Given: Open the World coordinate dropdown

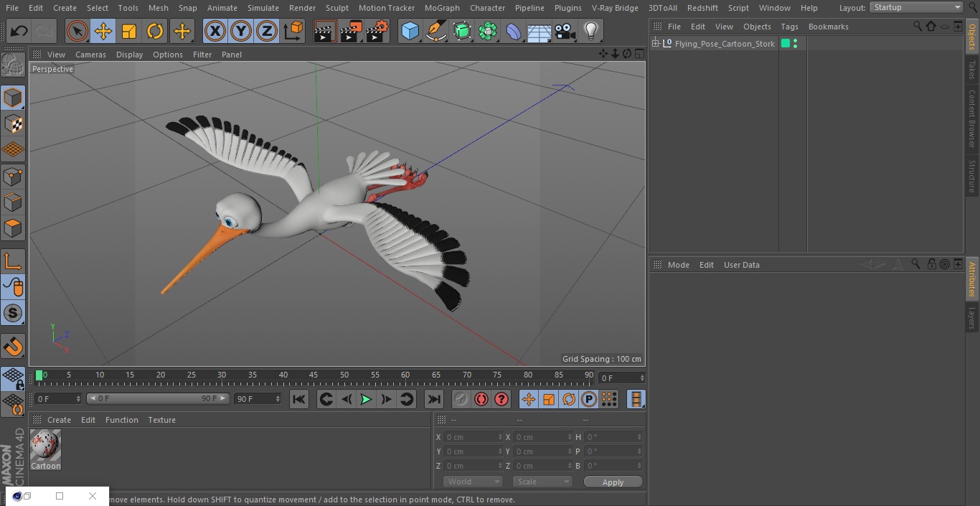Looking at the screenshot, I should (472, 482).
